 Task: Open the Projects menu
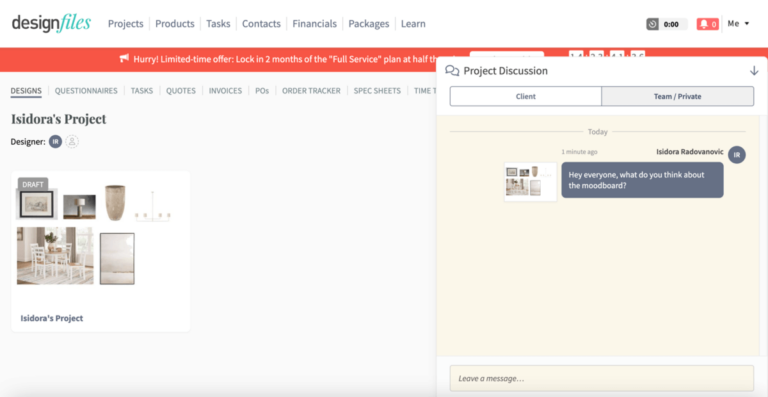pos(125,23)
